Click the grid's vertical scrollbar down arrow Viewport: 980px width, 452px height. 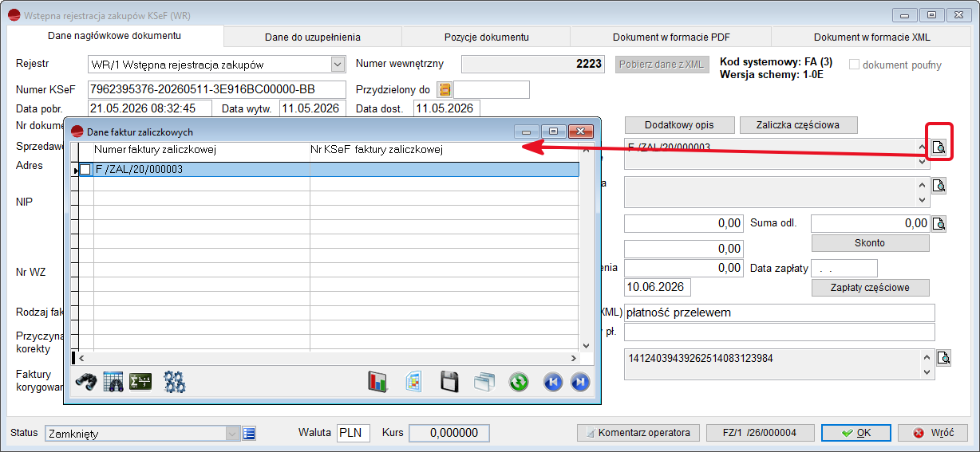pyautogui.click(x=587, y=346)
